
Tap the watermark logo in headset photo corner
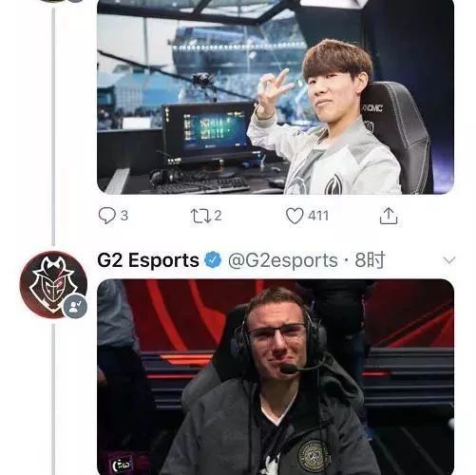[122, 465]
